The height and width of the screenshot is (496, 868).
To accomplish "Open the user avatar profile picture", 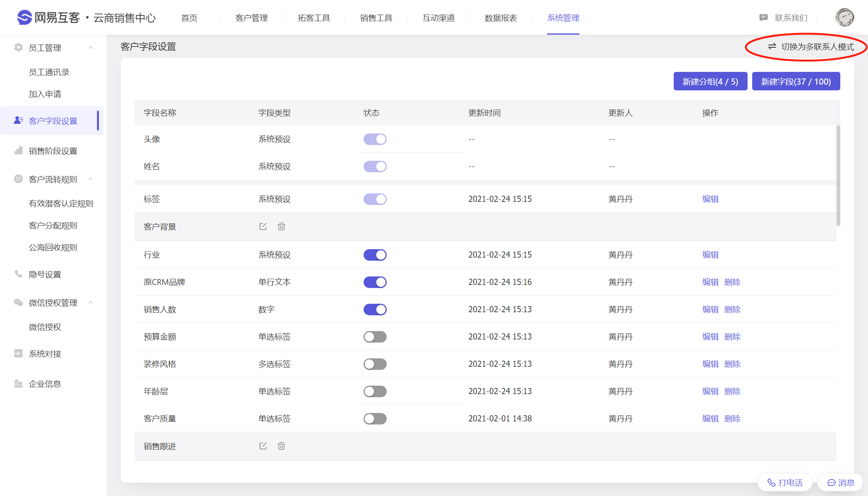I will [845, 17].
